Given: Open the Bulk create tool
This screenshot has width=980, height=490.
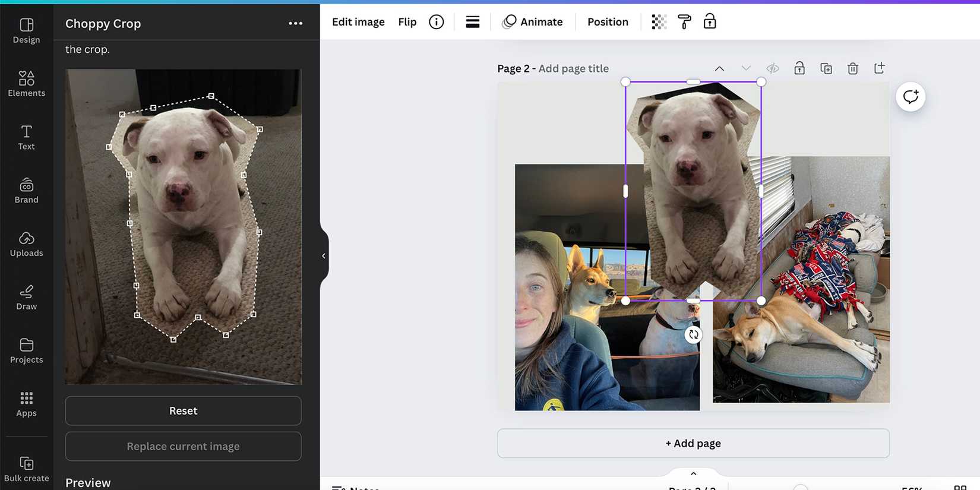Looking at the screenshot, I should pyautogui.click(x=26, y=469).
